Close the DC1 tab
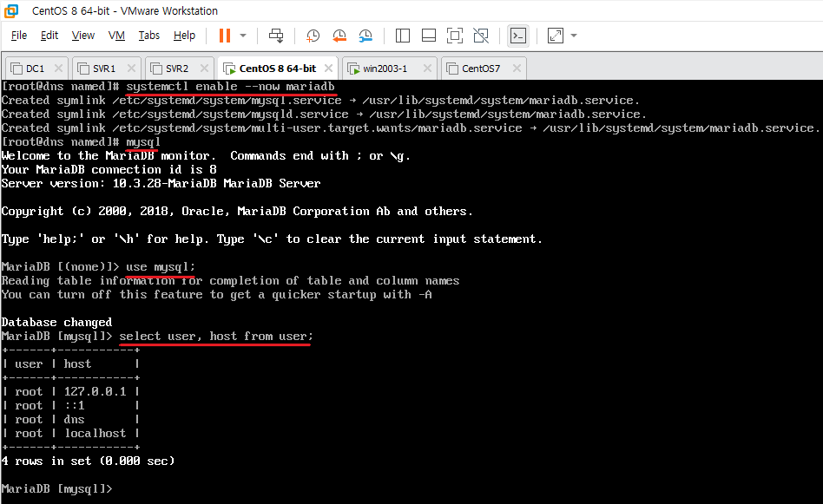Screen dimensions: 823x504 tap(58, 69)
